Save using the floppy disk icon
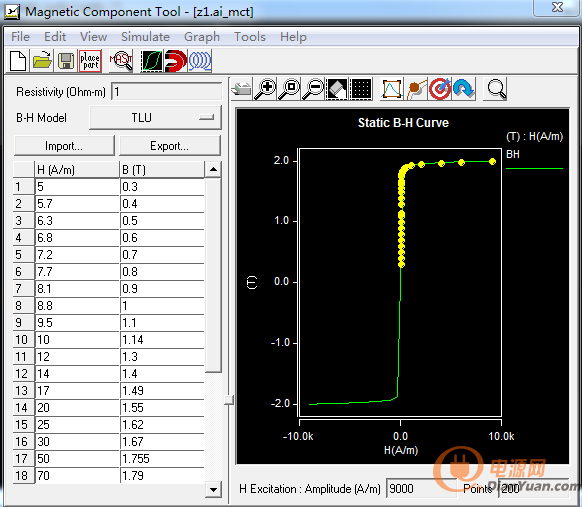Viewport: 582px width, 507px height. [x=66, y=61]
